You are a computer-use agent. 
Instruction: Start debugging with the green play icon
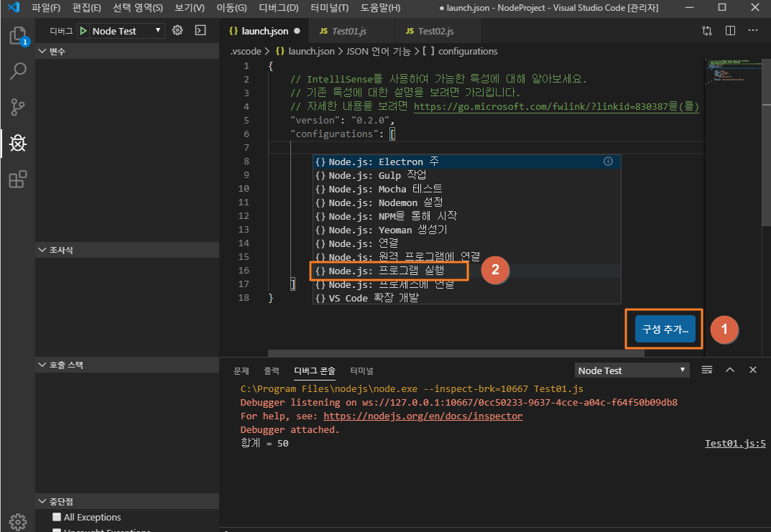[83, 31]
